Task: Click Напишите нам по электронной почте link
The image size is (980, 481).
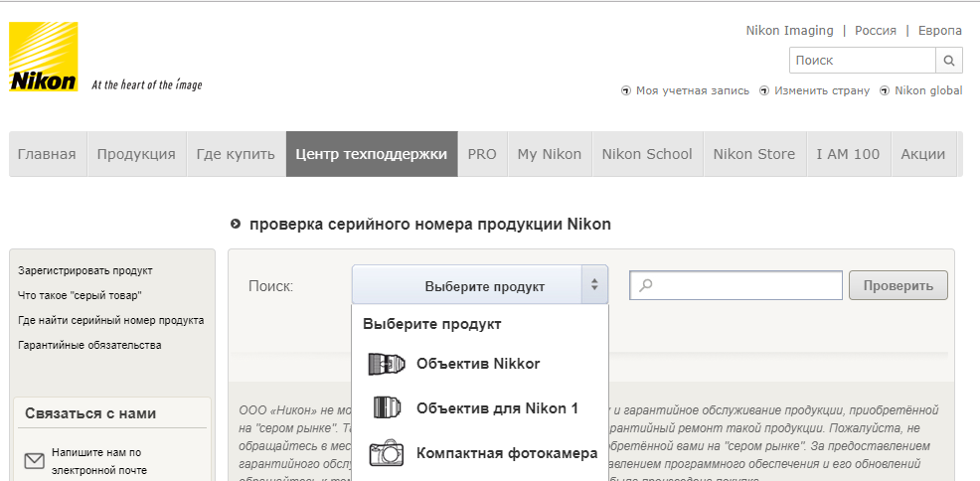Action: pos(99,461)
